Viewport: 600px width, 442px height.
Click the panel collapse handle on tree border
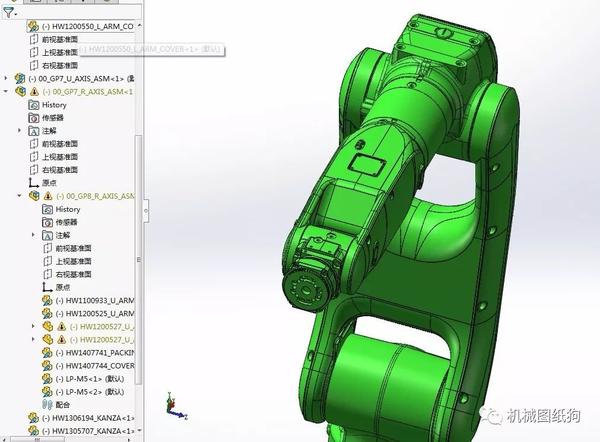(x=146, y=210)
